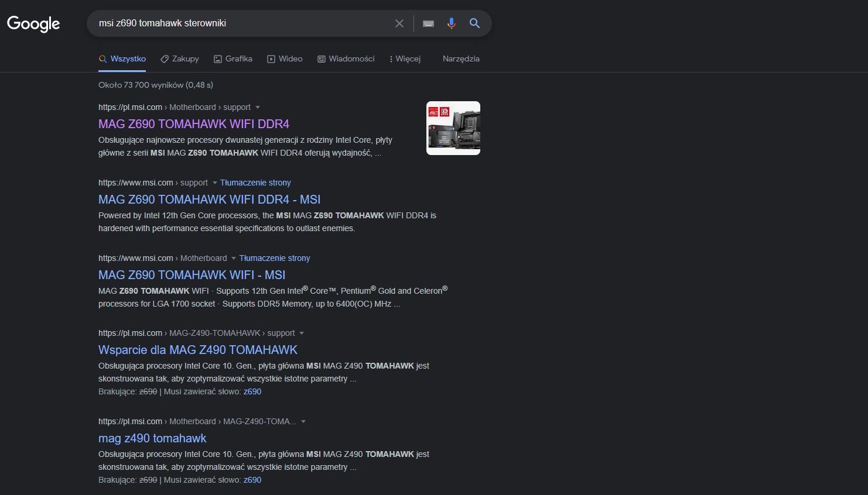The width and height of the screenshot is (868, 495).
Task: Click z690 must-include link under Wsparcie result
Action: click(252, 391)
